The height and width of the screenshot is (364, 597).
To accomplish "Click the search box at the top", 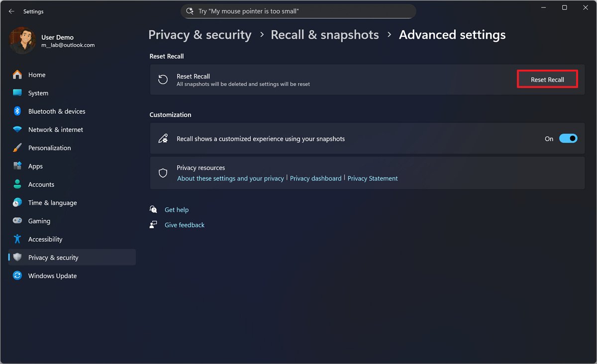I will (298, 11).
